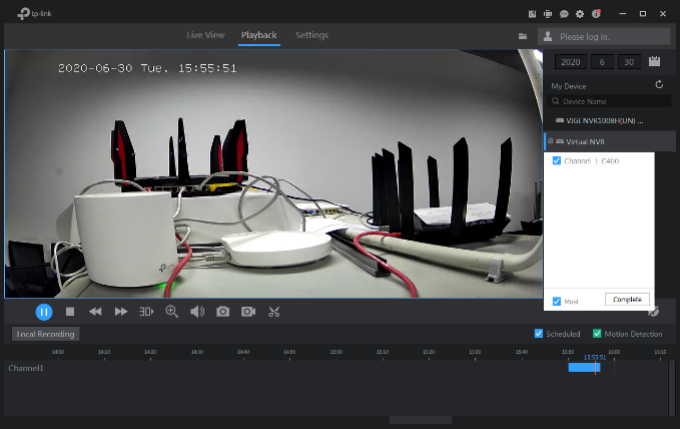Take a snapshot with camera icon
The width and height of the screenshot is (680, 429).
click(x=223, y=312)
